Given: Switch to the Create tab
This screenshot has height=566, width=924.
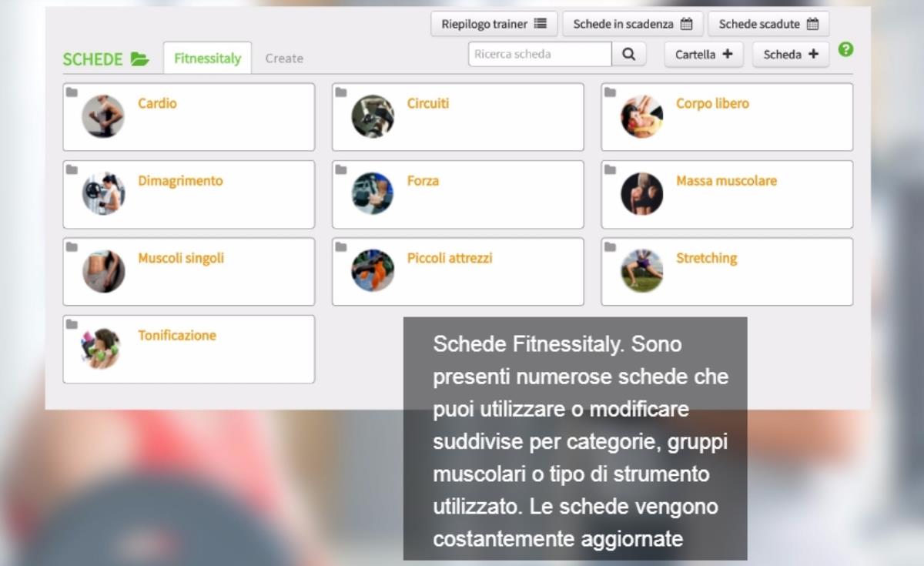Looking at the screenshot, I should [284, 59].
